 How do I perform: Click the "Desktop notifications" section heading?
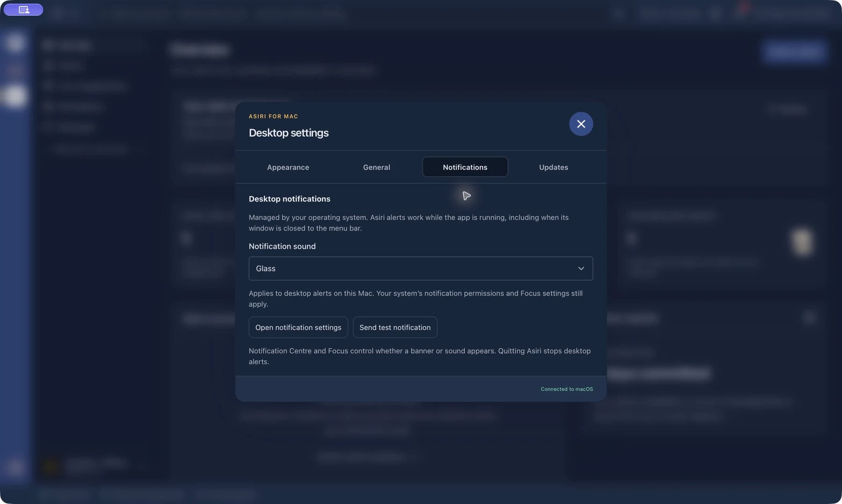point(290,199)
